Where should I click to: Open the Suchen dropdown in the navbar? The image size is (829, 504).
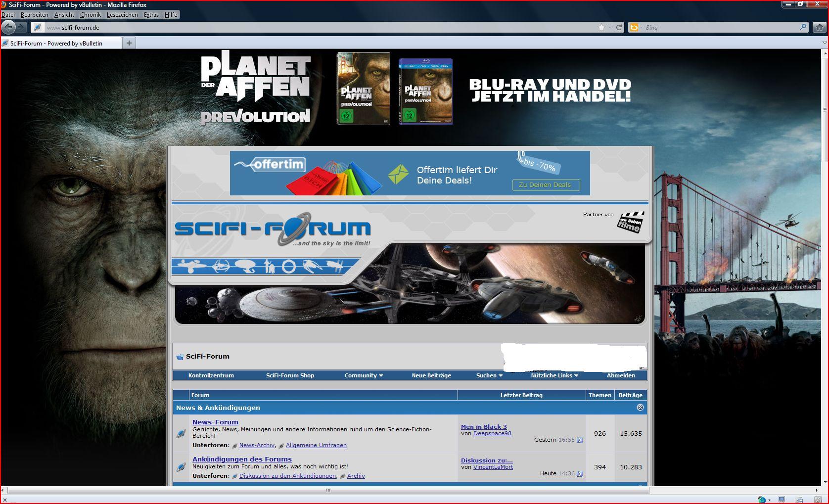pyautogui.click(x=489, y=375)
